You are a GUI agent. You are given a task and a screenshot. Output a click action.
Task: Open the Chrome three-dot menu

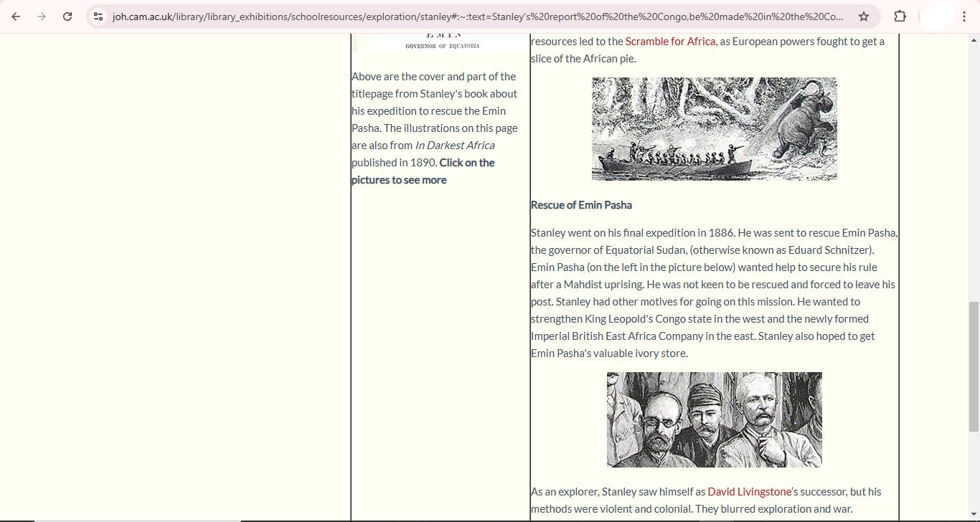963,16
